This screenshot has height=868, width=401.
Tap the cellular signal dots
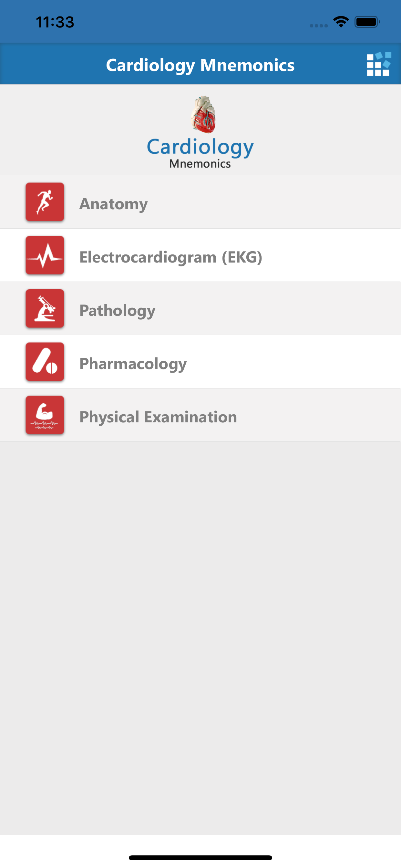(x=318, y=26)
